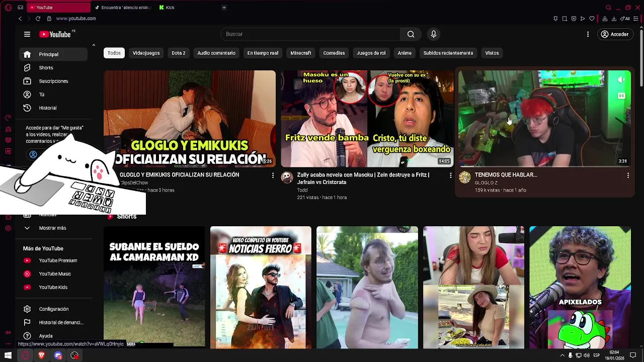Open the GLOGLO Z channel link
This screenshot has height=362, width=644.
click(x=486, y=183)
